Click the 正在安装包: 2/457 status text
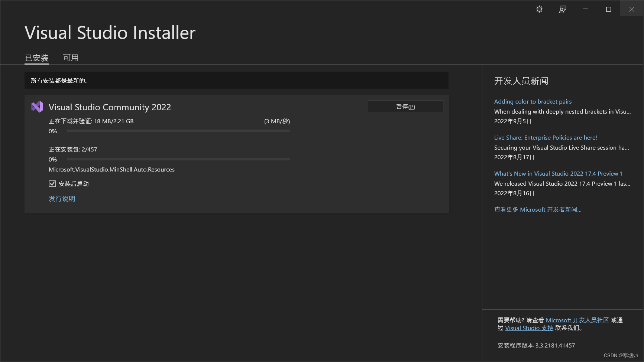The width and height of the screenshot is (644, 362). click(x=73, y=149)
